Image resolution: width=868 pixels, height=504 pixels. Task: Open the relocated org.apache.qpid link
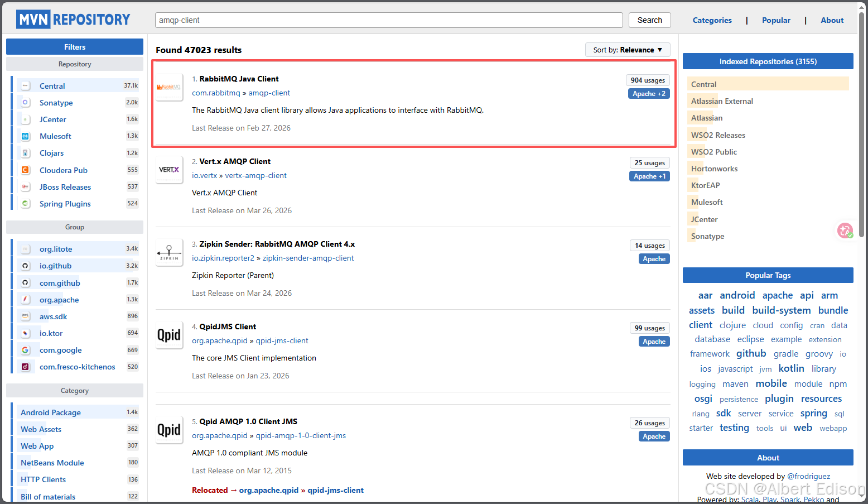click(x=268, y=490)
